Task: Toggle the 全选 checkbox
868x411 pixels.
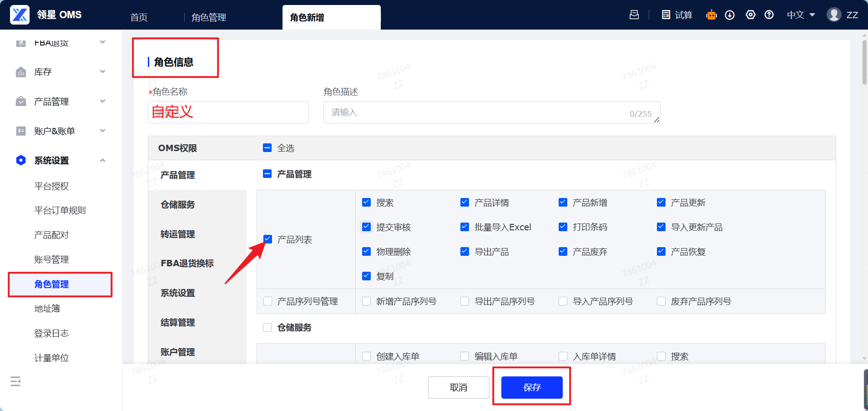Action: coord(267,147)
